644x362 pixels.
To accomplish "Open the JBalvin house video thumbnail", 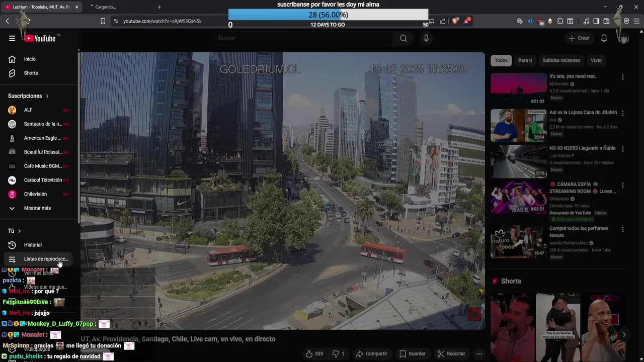I will [518, 126].
